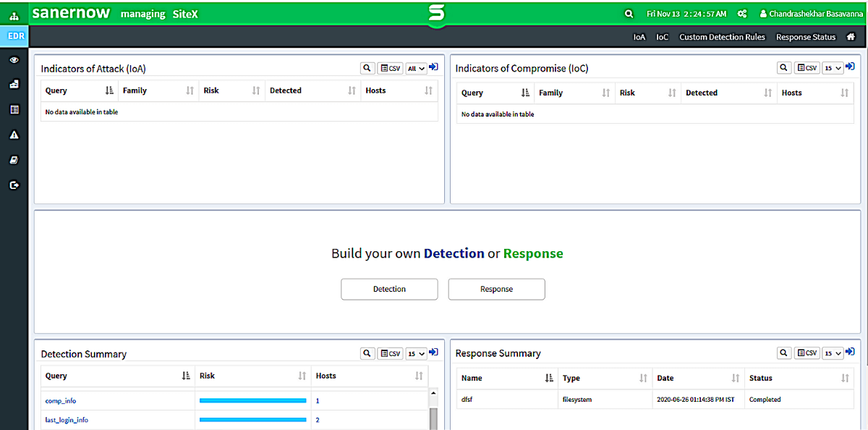Sort Detection Summary by Risk column
This screenshot has width=868, height=430.
[x=253, y=376]
